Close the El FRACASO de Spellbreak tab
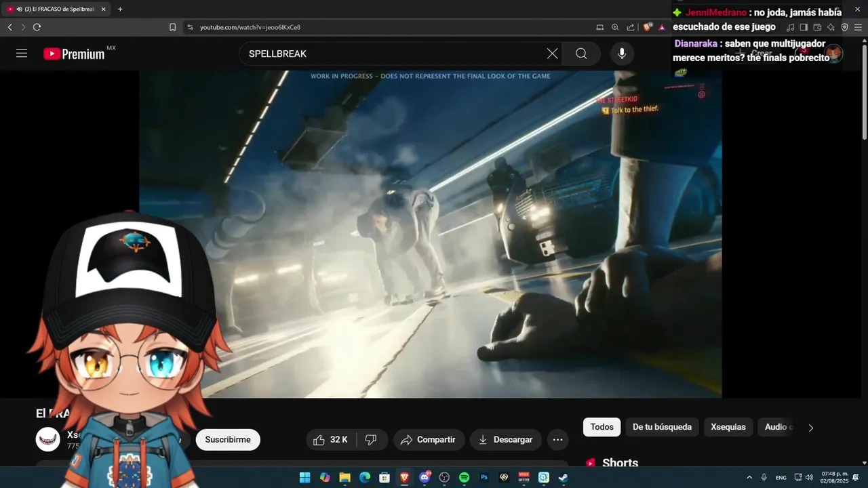The height and width of the screenshot is (488, 868). pyautogui.click(x=103, y=9)
